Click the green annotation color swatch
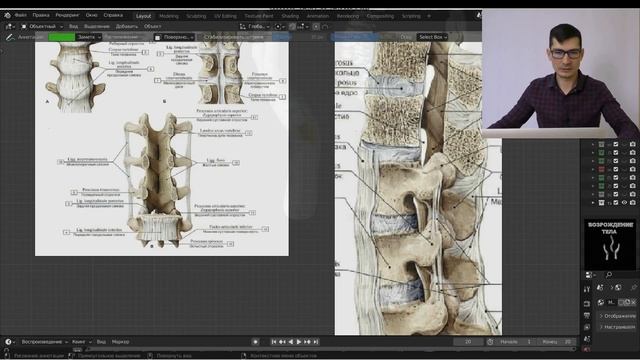Viewport: 640px width, 360px height. (62, 37)
